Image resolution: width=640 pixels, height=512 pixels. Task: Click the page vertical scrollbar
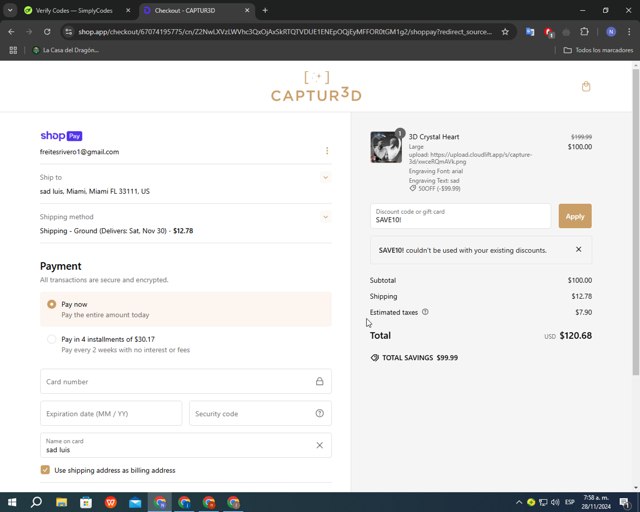pos(636,222)
